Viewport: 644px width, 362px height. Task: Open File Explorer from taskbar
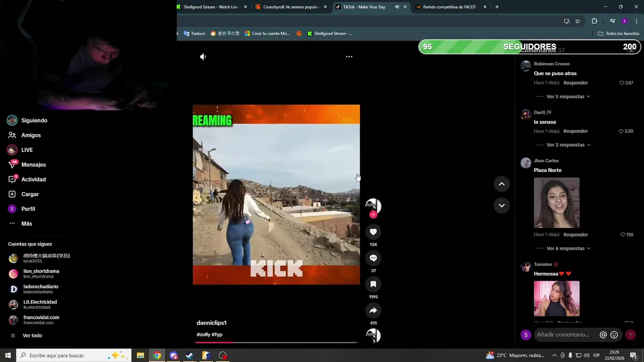click(x=140, y=355)
